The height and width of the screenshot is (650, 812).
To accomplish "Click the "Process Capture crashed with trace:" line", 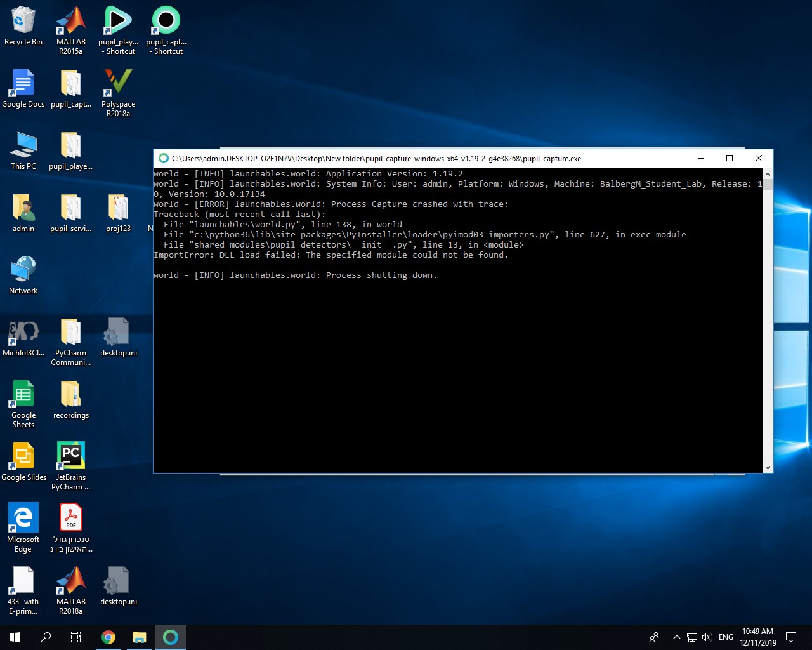I will click(x=331, y=204).
